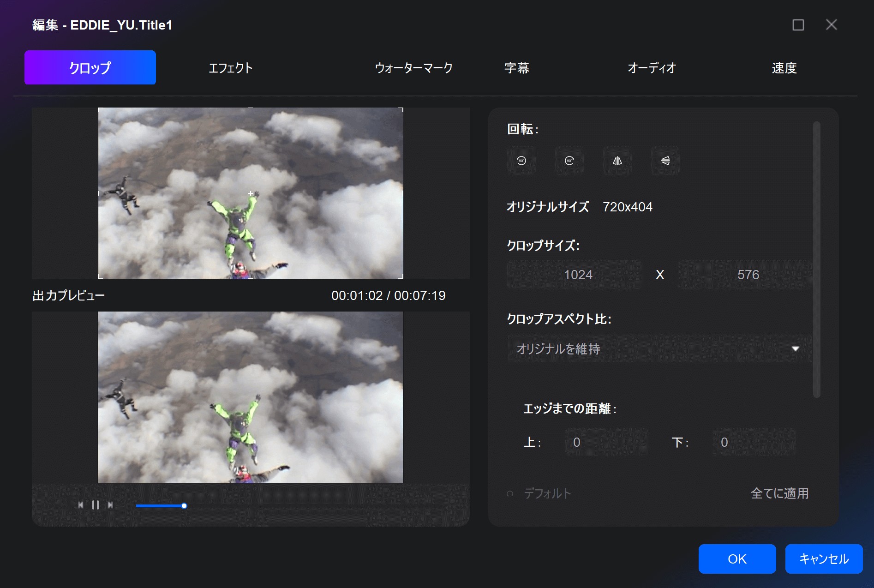Click 全てに適用 to apply to all
Image resolution: width=874 pixels, height=588 pixels.
779,493
